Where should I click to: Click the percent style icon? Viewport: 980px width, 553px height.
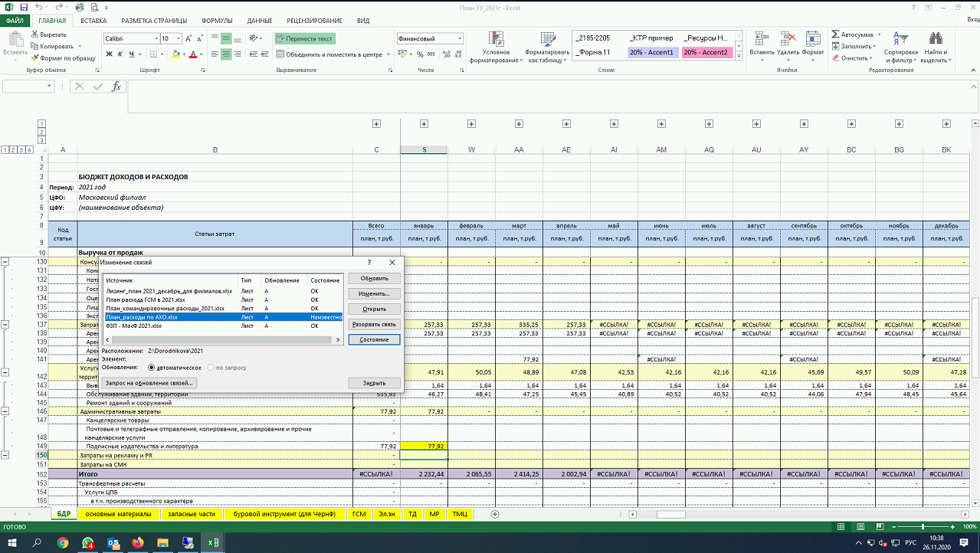point(419,54)
